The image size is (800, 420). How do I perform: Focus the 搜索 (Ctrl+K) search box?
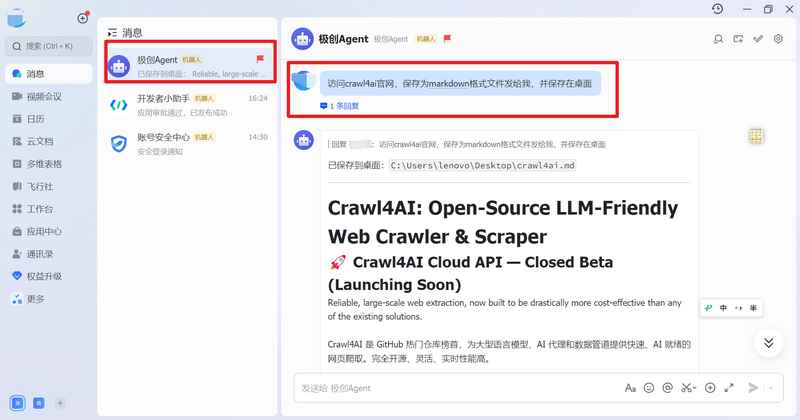49,46
